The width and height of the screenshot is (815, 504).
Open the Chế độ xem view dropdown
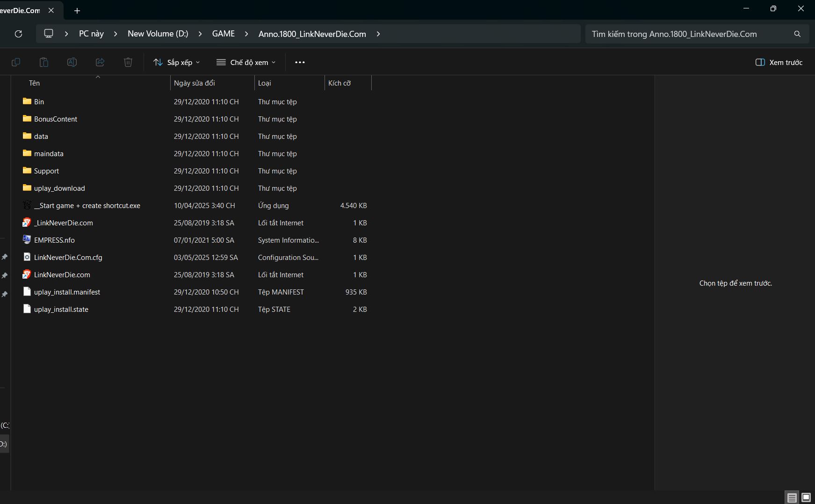click(246, 62)
